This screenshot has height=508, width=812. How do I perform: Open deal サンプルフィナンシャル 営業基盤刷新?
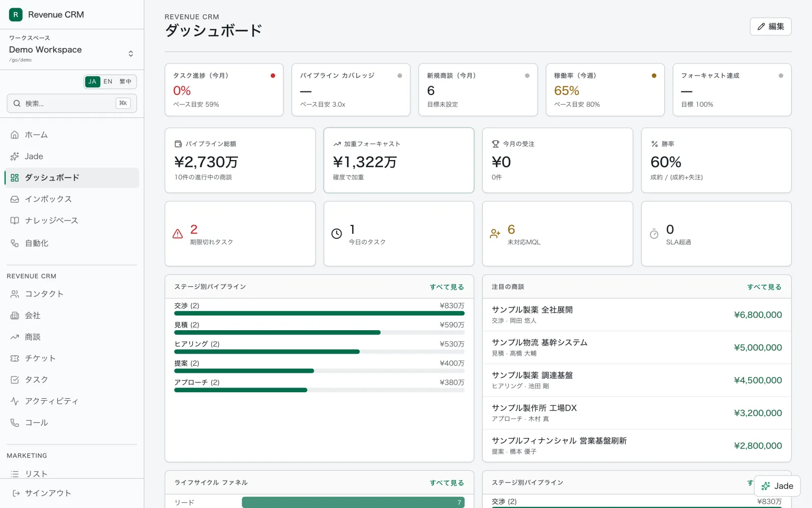[636, 446]
